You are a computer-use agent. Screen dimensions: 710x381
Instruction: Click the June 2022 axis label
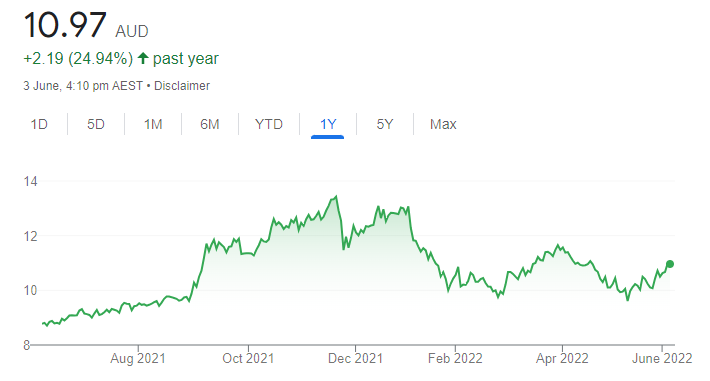click(662, 358)
